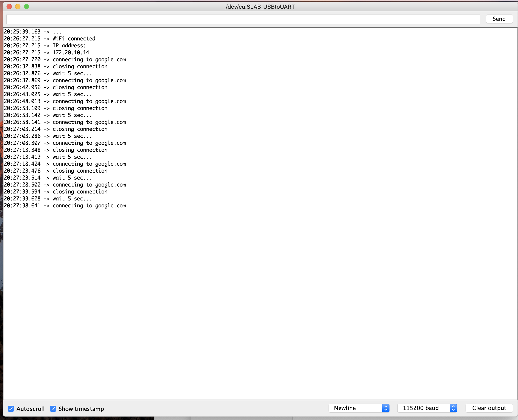Click the 20:25:39.163 dots log line
Screen dimensions: 518x420
point(33,32)
